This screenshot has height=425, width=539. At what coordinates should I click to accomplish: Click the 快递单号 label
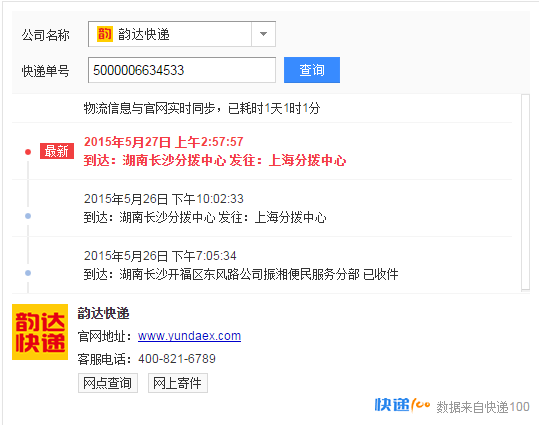pos(46,71)
